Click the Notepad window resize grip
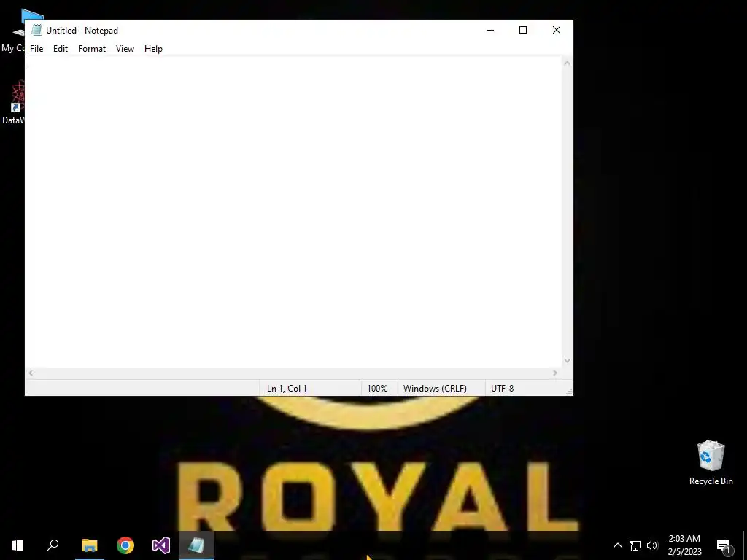747x560 pixels. [569, 392]
